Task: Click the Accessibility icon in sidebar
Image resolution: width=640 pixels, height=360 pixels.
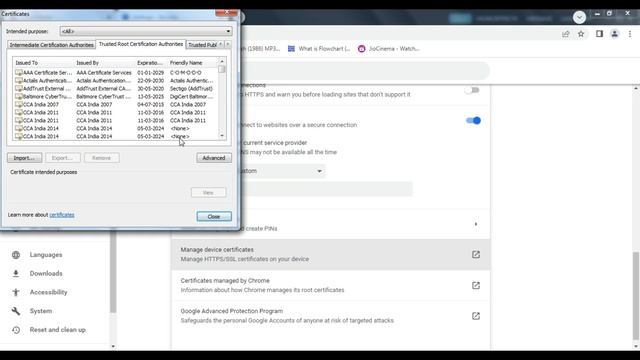Action: point(16,292)
